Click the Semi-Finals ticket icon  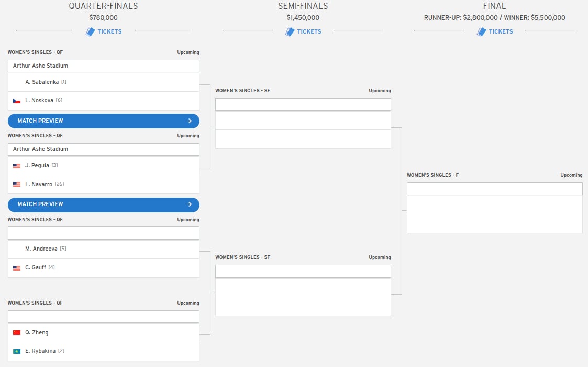pyautogui.click(x=290, y=32)
